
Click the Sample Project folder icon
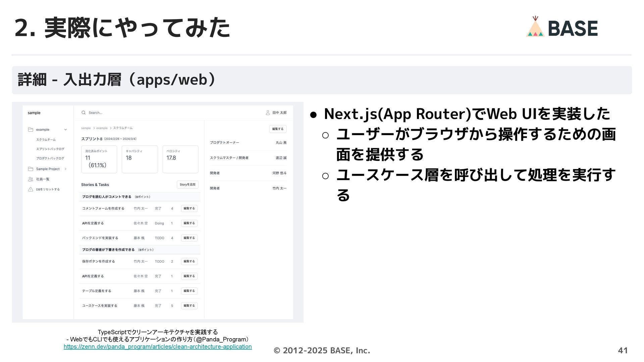click(x=31, y=169)
